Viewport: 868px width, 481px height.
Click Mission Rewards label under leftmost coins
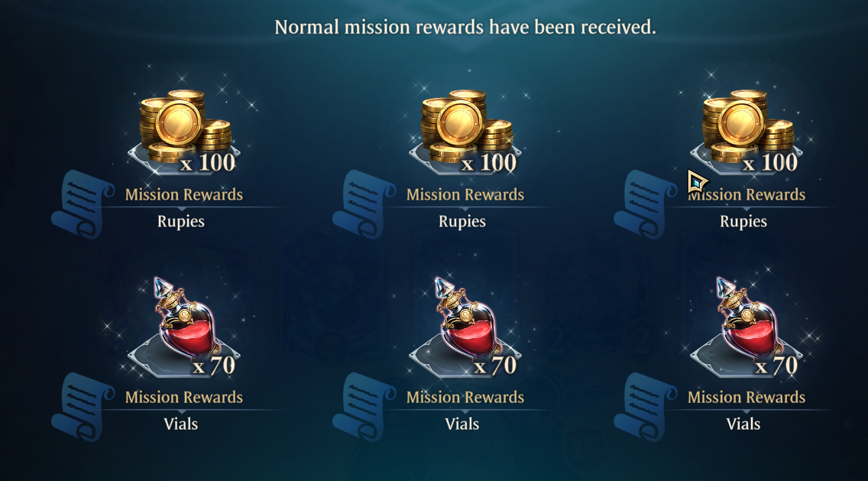pos(184,194)
